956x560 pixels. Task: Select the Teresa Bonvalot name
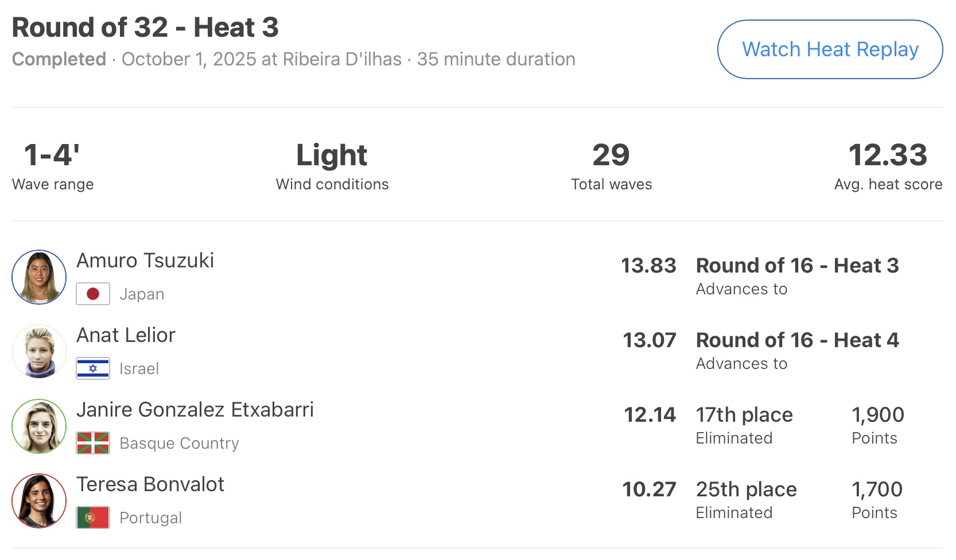pyautogui.click(x=150, y=484)
